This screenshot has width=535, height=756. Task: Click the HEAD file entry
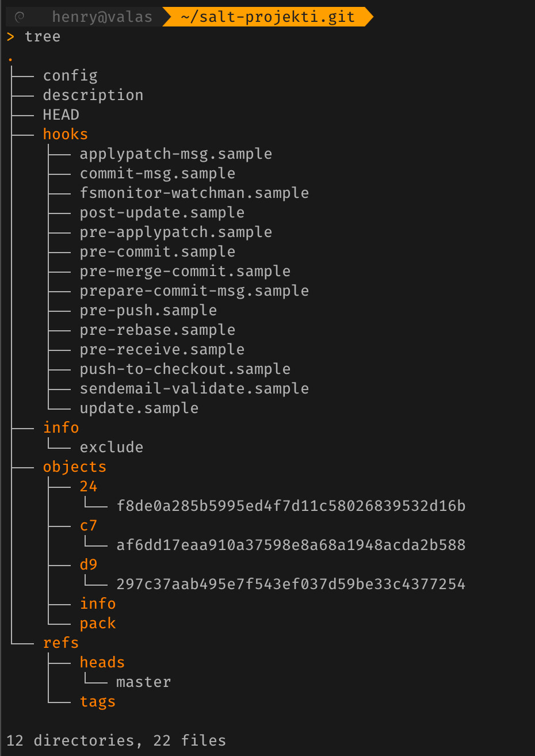click(61, 115)
